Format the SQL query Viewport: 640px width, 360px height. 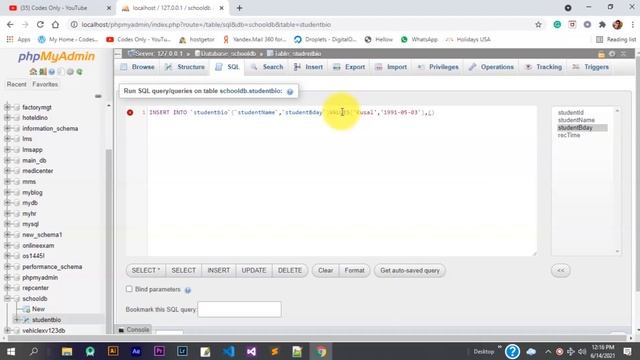point(354,271)
